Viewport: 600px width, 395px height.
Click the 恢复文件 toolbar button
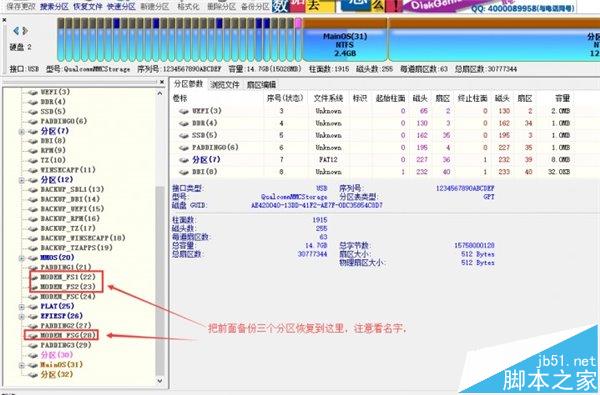tap(88, 6)
